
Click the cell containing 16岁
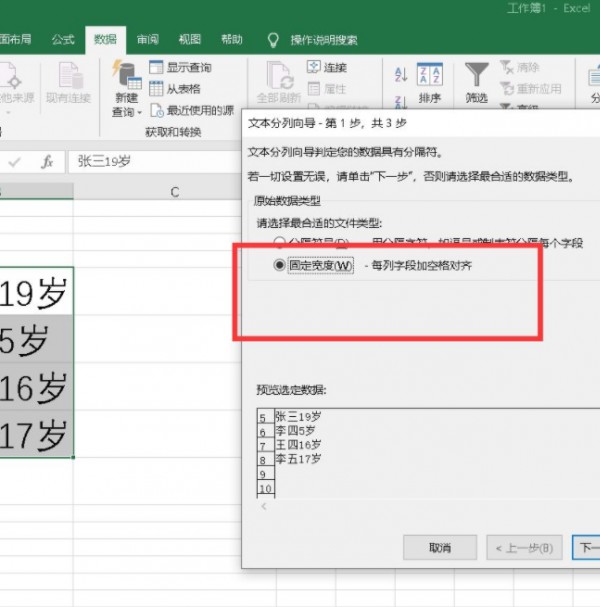click(36, 386)
